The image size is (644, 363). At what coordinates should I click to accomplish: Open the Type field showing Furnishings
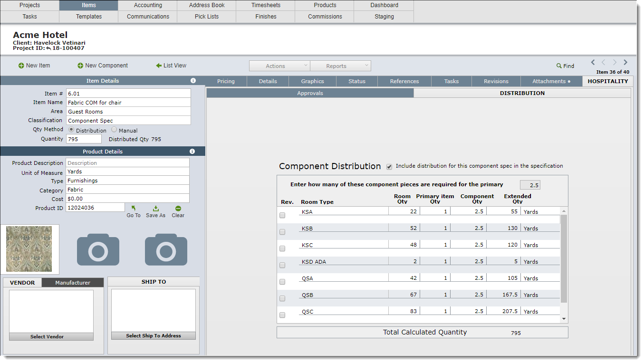(127, 181)
